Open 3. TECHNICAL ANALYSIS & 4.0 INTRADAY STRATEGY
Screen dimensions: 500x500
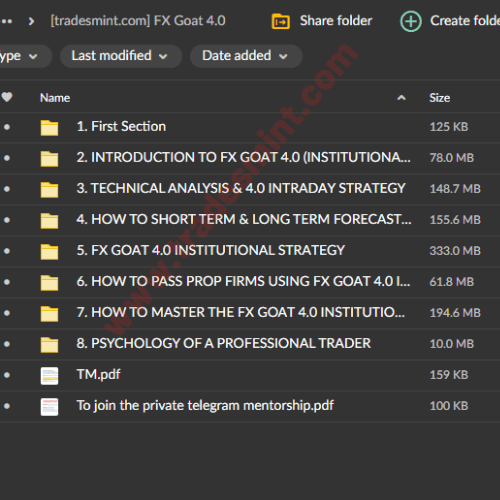241,188
